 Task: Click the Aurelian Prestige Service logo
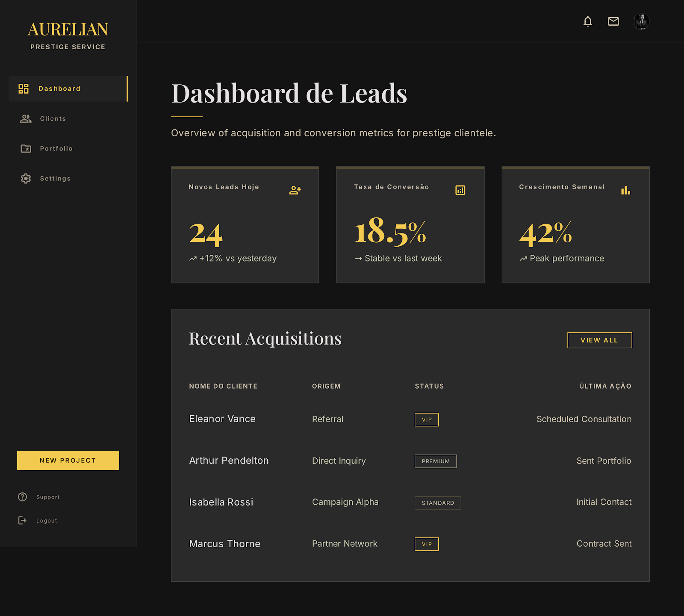point(68,36)
